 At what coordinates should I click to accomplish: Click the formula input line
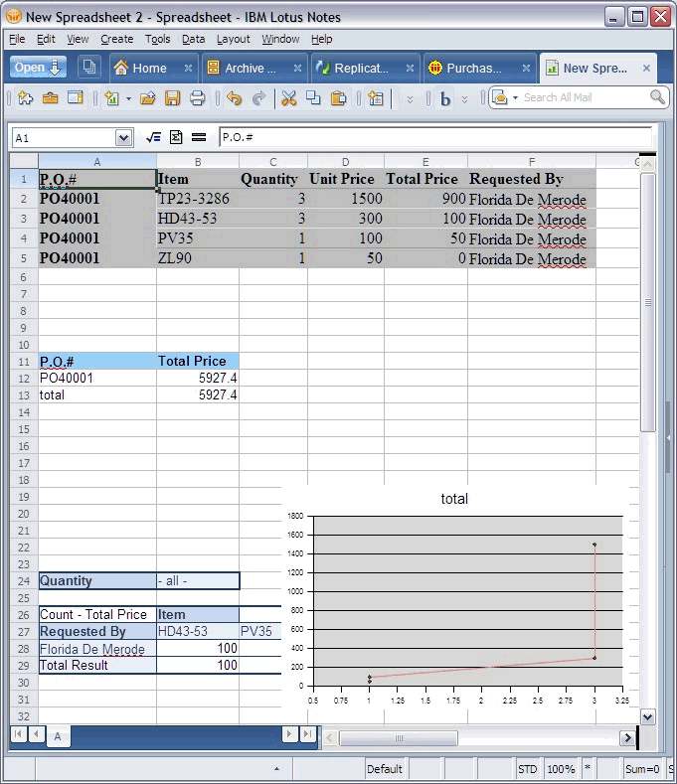tap(435, 137)
